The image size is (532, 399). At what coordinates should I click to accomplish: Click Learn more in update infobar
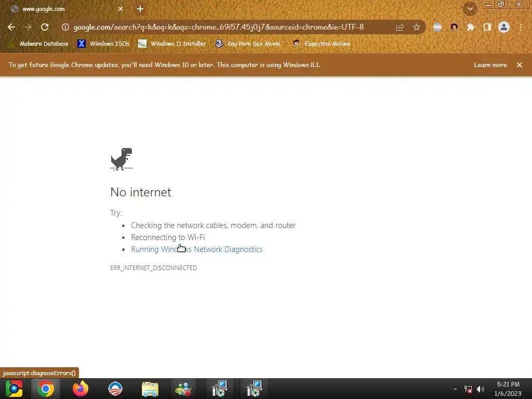[x=490, y=65]
